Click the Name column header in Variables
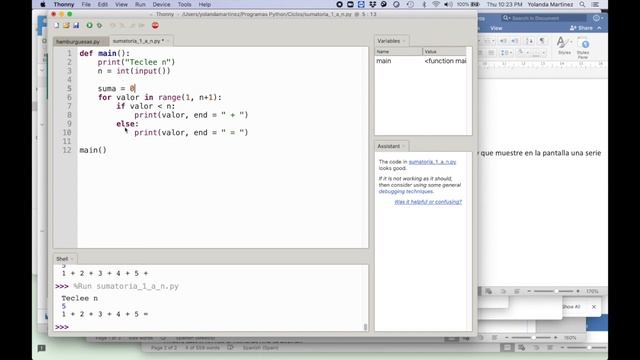 tap(399, 52)
